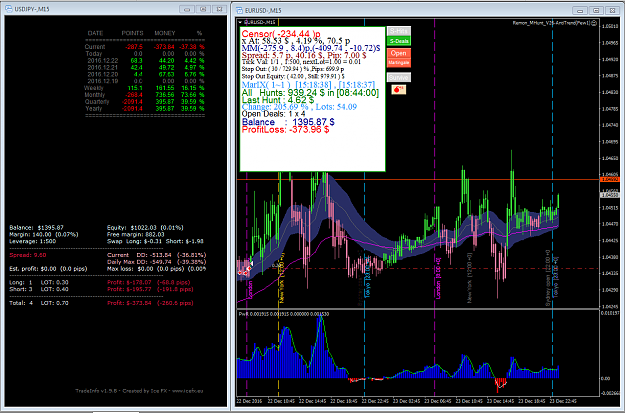Click the 'Leverage: 1:500' text
The width and height of the screenshot is (625, 413).
pyautogui.click(x=33, y=241)
